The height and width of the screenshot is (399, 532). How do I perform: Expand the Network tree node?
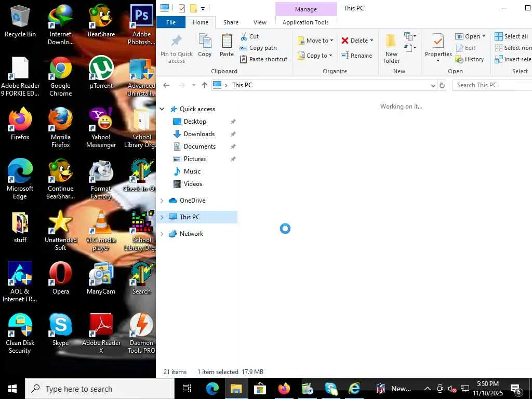pyautogui.click(x=162, y=234)
